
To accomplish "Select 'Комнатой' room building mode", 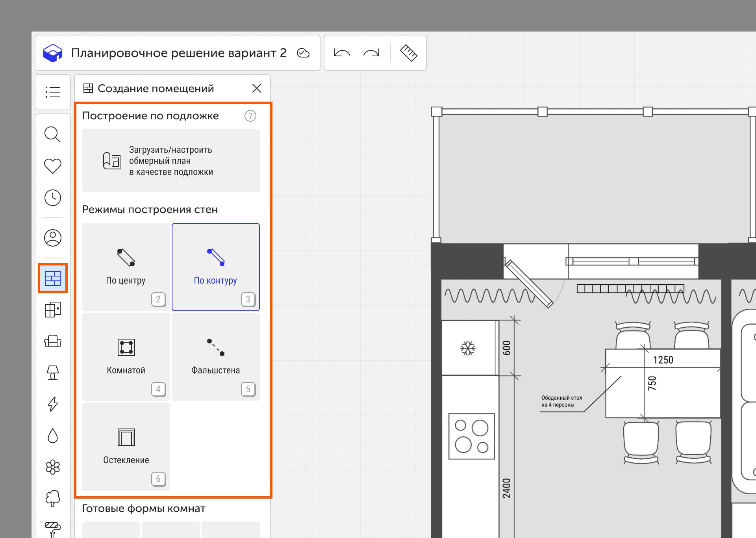I will click(126, 357).
